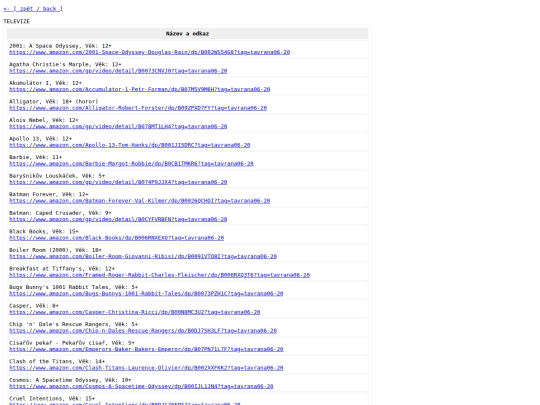Image resolution: width=540 pixels, height=405 pixels.
Task: Select text 'Akumulátor I, Věk: 12+'
Action: coord(45,83)
